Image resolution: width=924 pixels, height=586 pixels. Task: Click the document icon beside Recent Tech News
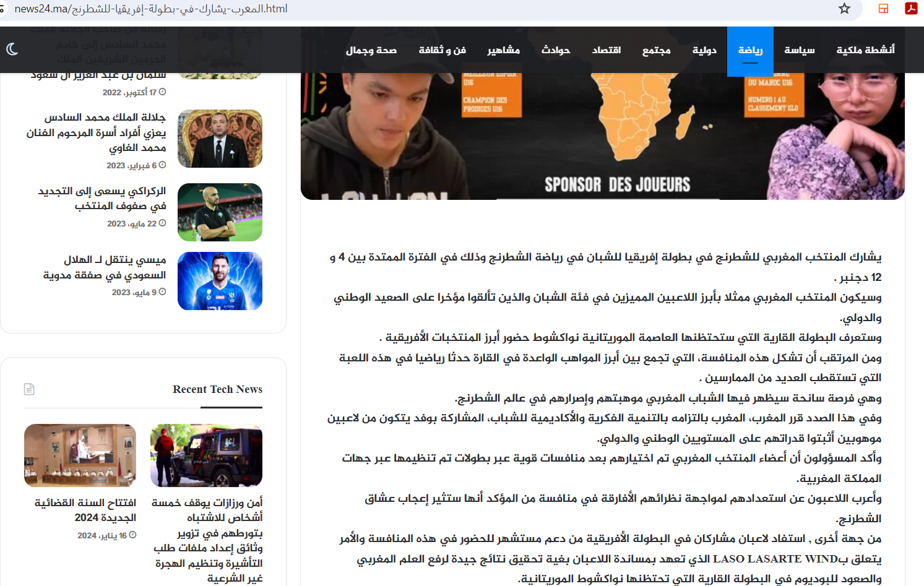point(29,389)
